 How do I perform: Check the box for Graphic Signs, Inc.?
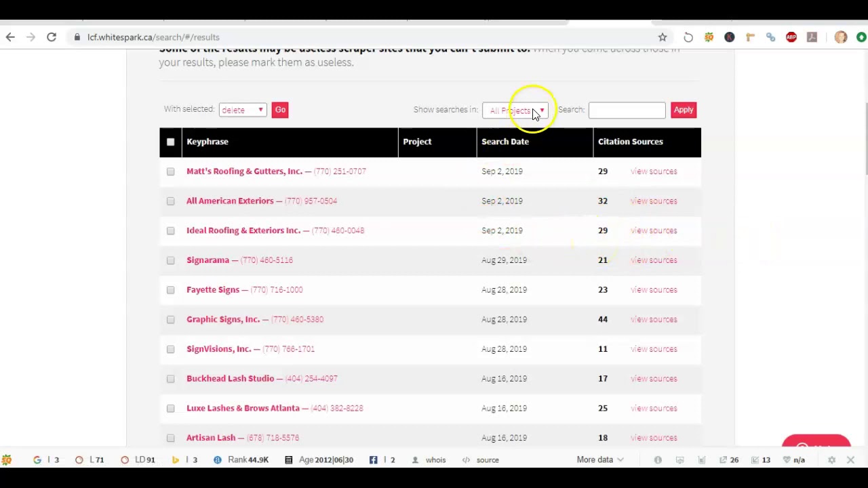tap(170, 319)
